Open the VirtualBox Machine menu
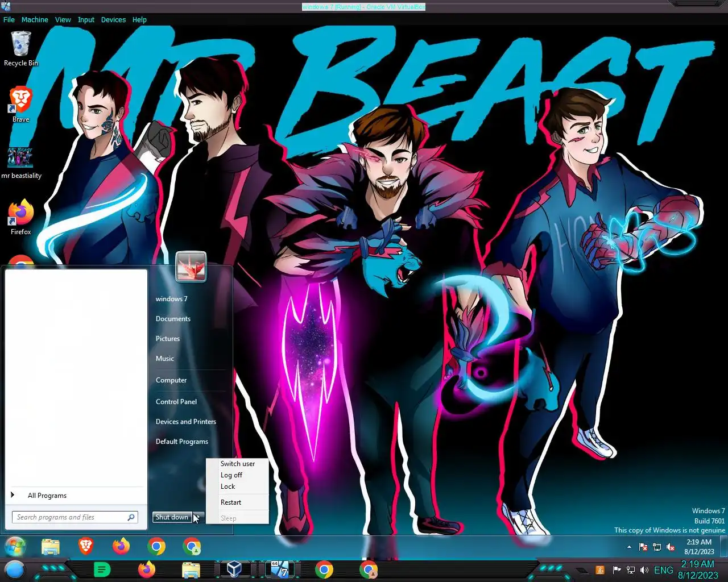 (x=35, y=19)
